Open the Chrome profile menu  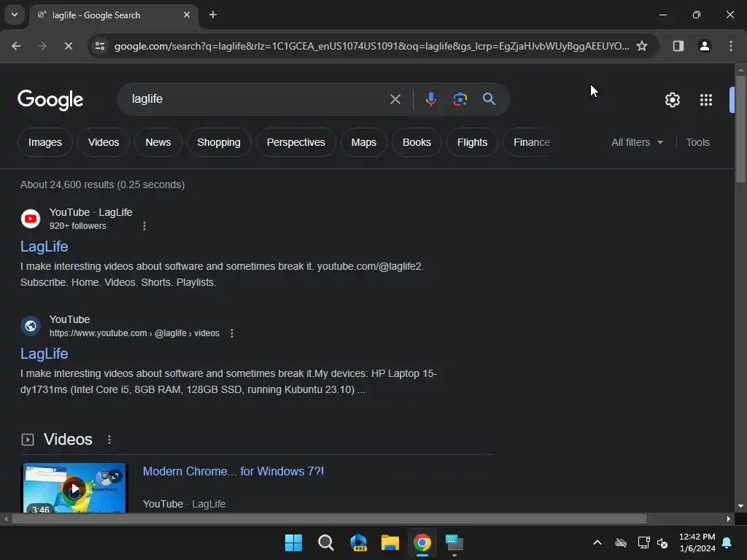tap(704, 46)
